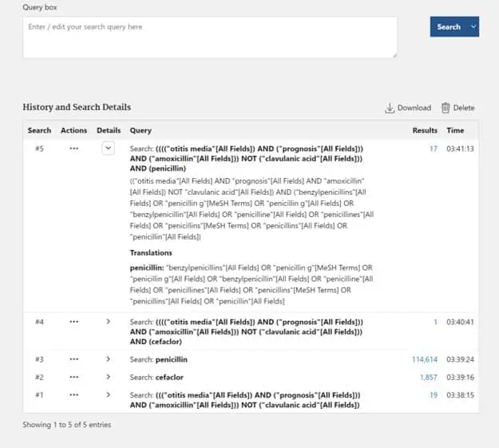Expand details for cefaclor search
Screen dimensions: 499x448
[x=109, y=377]
